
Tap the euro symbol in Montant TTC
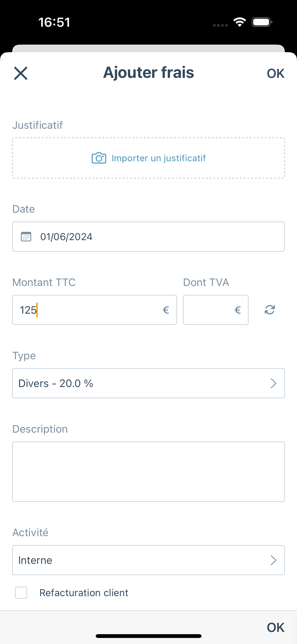pyautogui.click(x=166, y=310)
